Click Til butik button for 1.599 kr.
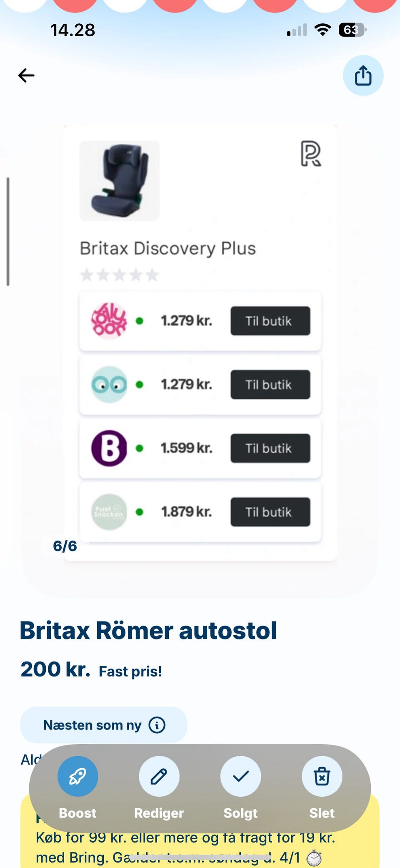This screenshot has height=868, width=400. tap(270, 448)
